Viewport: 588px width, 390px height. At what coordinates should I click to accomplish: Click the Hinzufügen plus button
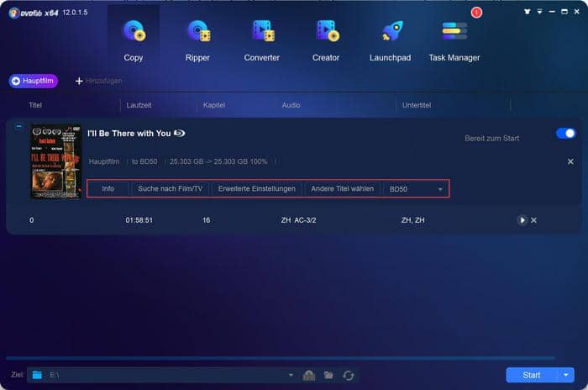point(98,81)
